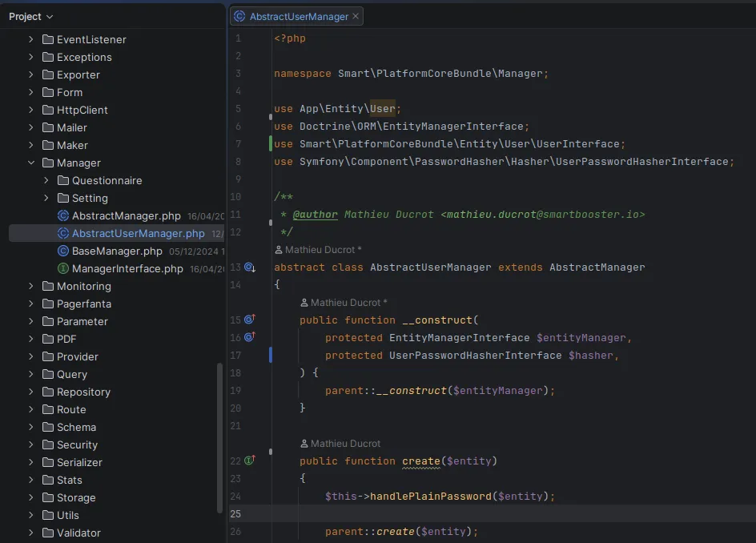The height and width of the screenshot is (543, 756).
Task: Select the Repository folder label
Action: click(x=83, y=392)
